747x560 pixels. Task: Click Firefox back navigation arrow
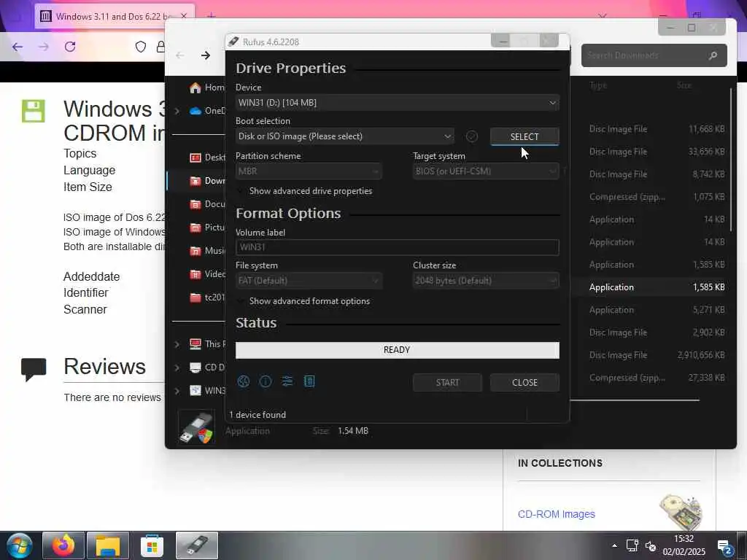coord(18,47)
